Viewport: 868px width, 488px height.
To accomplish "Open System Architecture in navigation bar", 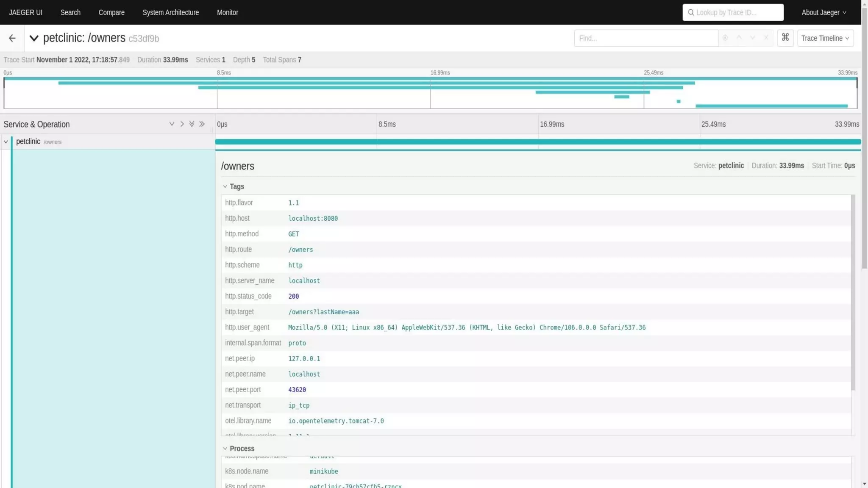I will click(x=170, y=12).
